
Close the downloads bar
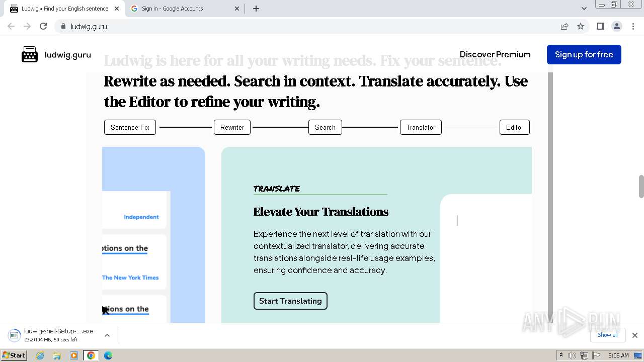(634, 335)
